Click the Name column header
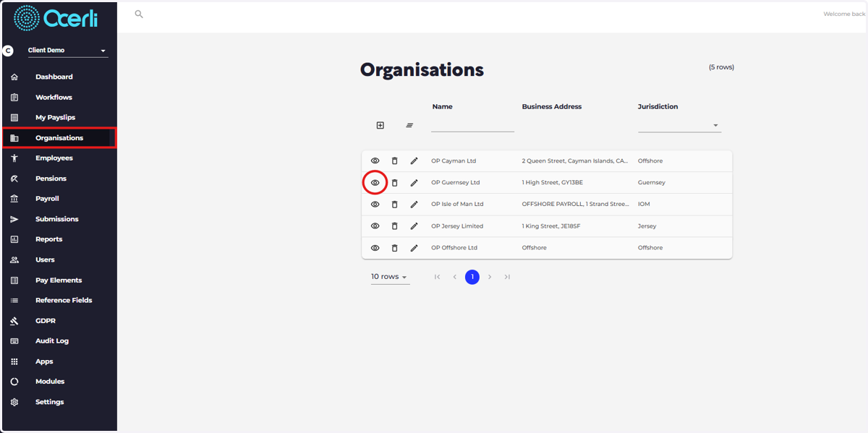The width and height of the screenshot is (868, 433). pos(442,106)
